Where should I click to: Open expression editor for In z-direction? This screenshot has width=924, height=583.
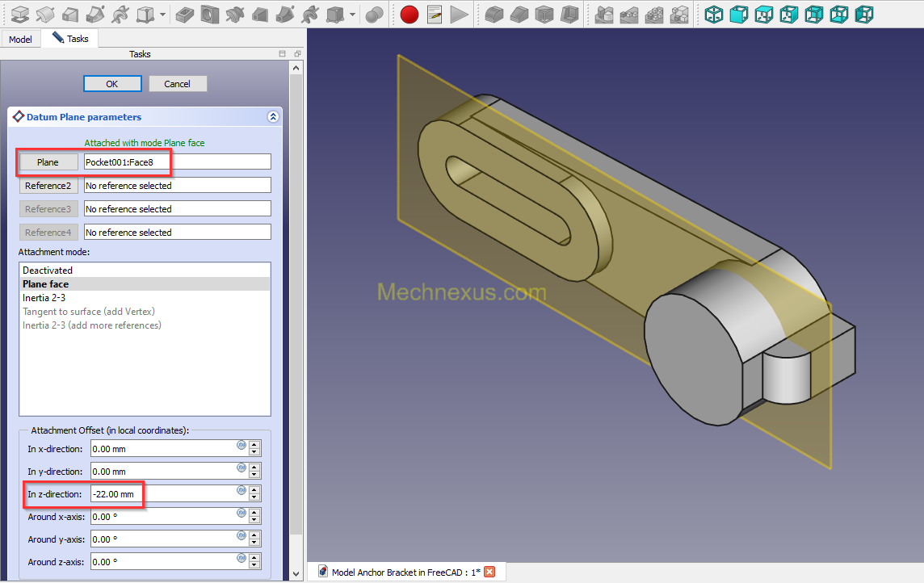pos(241,490)
